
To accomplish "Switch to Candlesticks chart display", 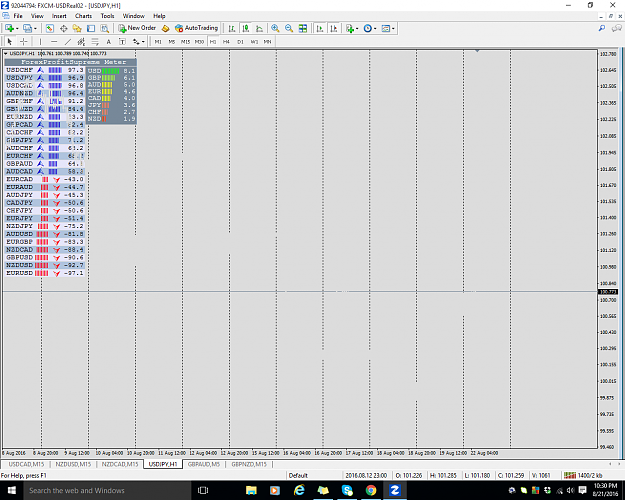I will (x=246, y=28).
